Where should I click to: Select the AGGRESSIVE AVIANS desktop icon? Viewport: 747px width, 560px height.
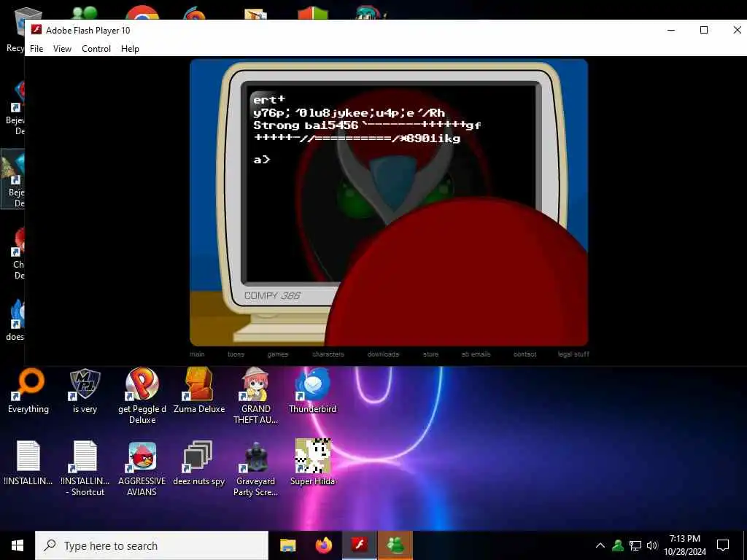pos(142,467)
